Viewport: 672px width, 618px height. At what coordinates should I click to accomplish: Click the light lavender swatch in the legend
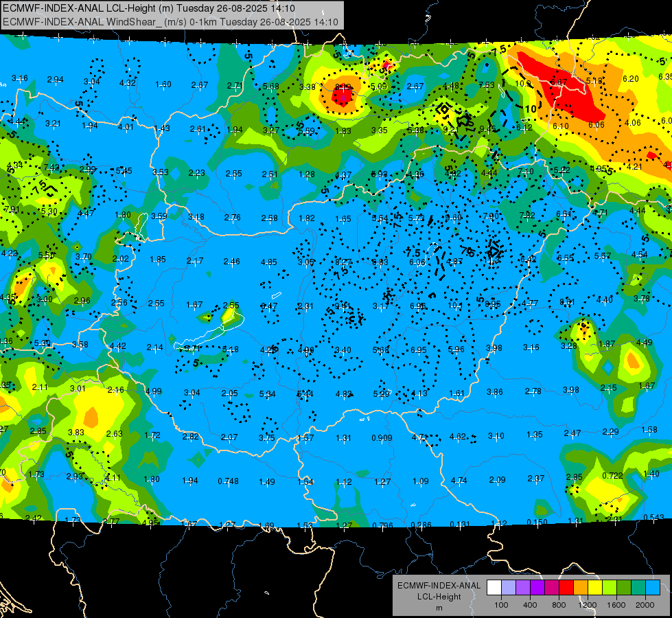(x=509, y=588)
